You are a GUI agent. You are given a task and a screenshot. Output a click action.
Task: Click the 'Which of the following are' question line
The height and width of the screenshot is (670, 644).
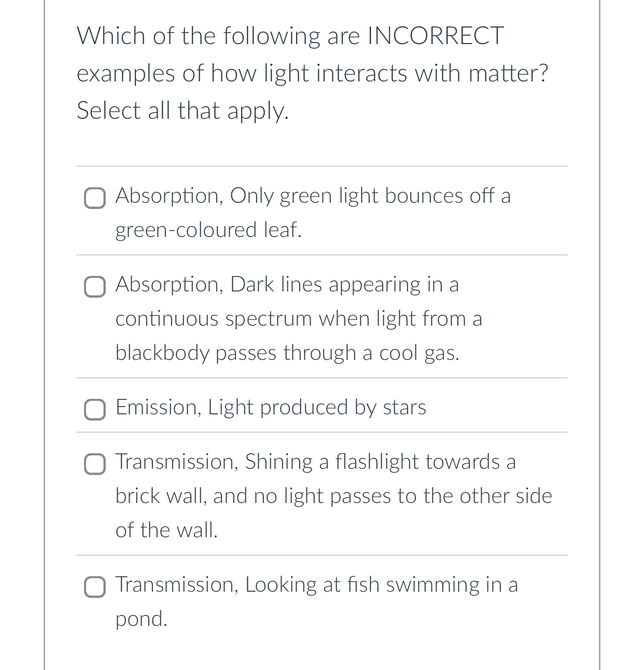pyautogui.click(x=290, y=36)
